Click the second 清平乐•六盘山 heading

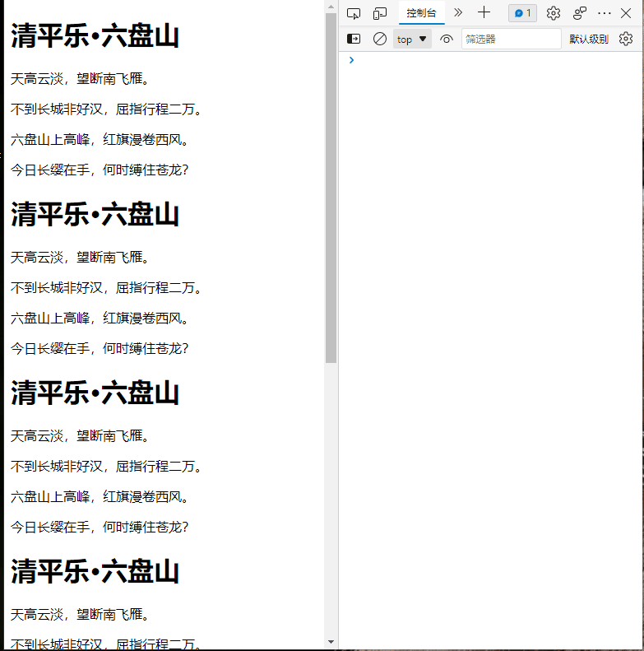(x=95, y=214)
